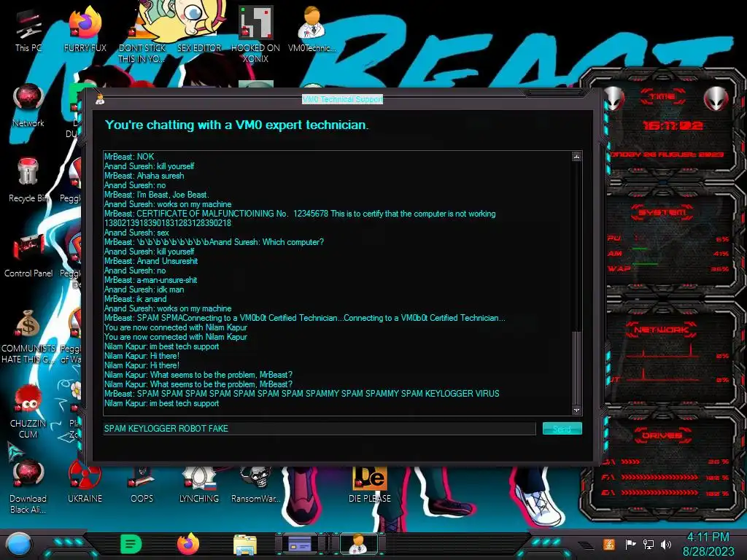Screen dimensions: 747x560
Task: Open the Download Black Afi... shortcut
Action: (x=28, y=486)
